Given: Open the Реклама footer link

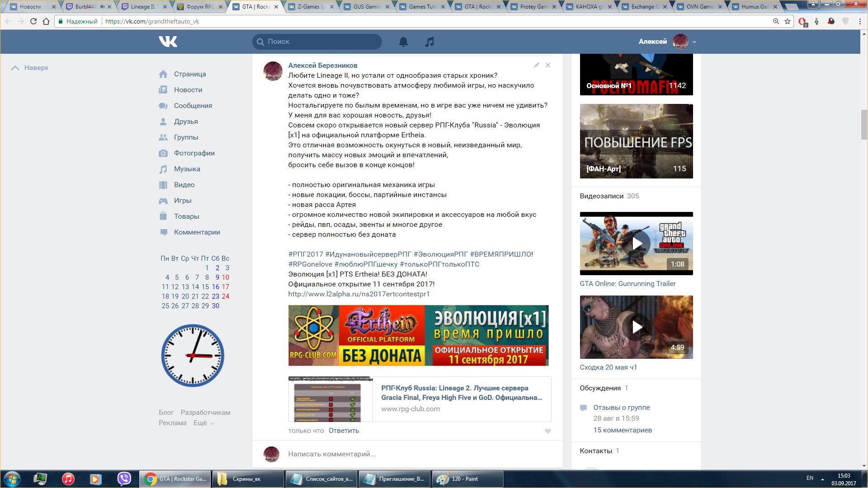Looking at the screenshot, I should click(172, 423).
